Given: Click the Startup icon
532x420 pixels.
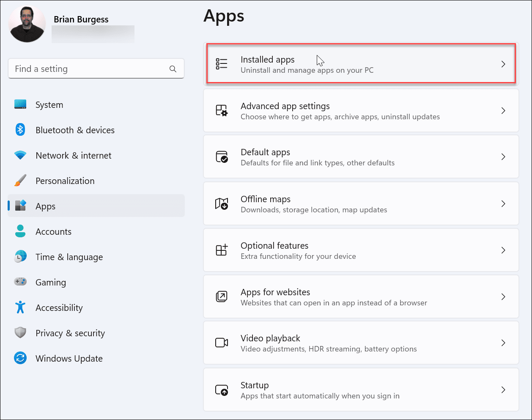Looking at the screenshot, I should [222, 390].
